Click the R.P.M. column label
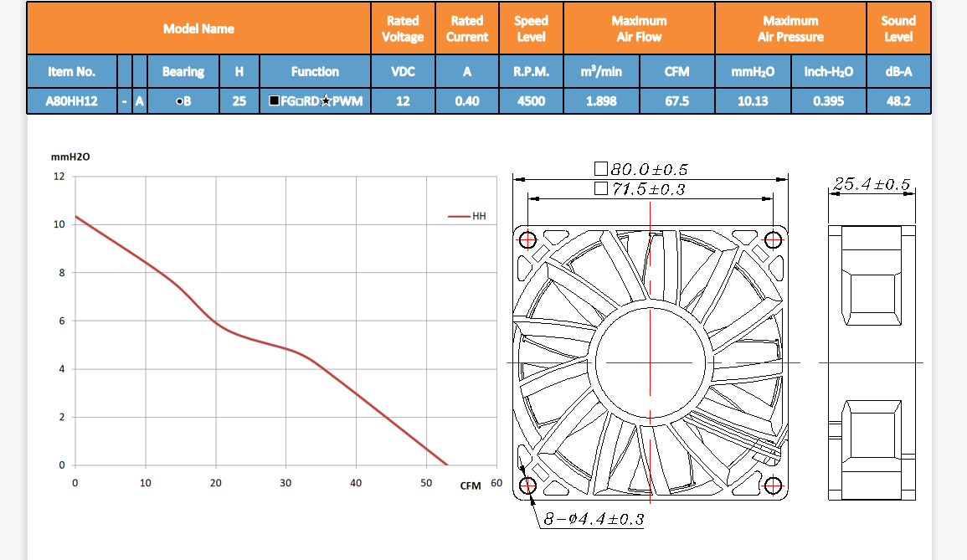 [x=531, y=72]
